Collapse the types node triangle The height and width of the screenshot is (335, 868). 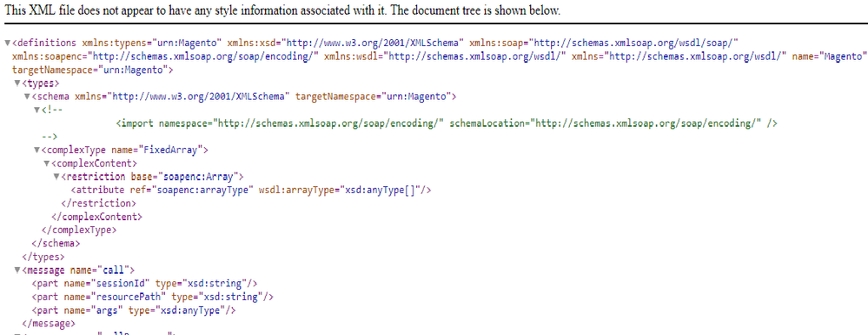(x=17, y=84)
